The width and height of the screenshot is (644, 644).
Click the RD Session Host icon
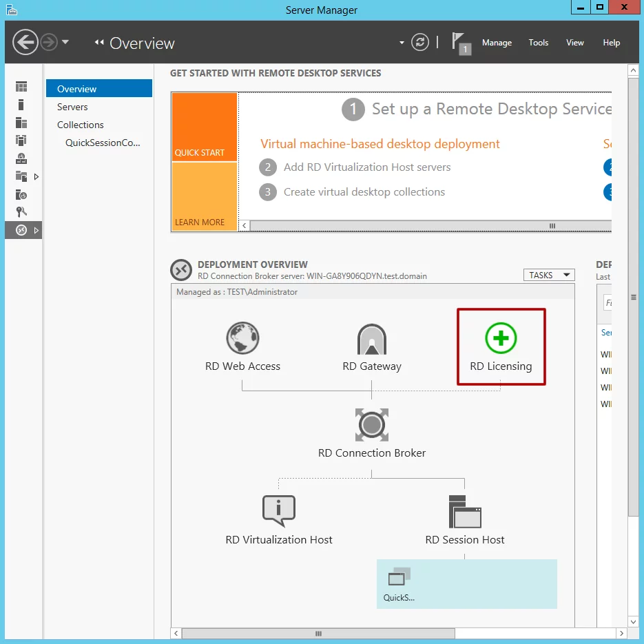[465, 511]
